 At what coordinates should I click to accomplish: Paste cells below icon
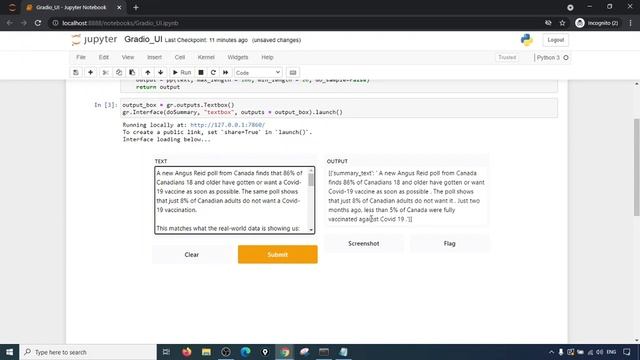[132, 73]
